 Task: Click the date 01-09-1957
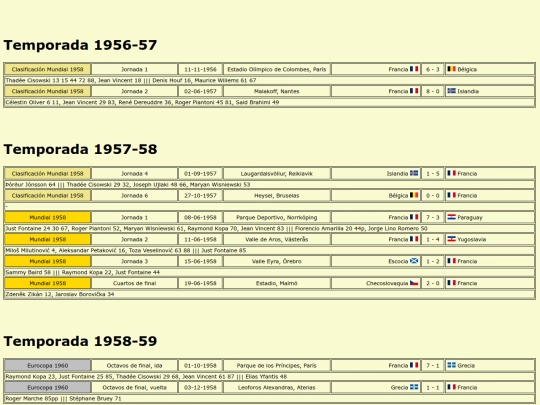tap(200, 174)
